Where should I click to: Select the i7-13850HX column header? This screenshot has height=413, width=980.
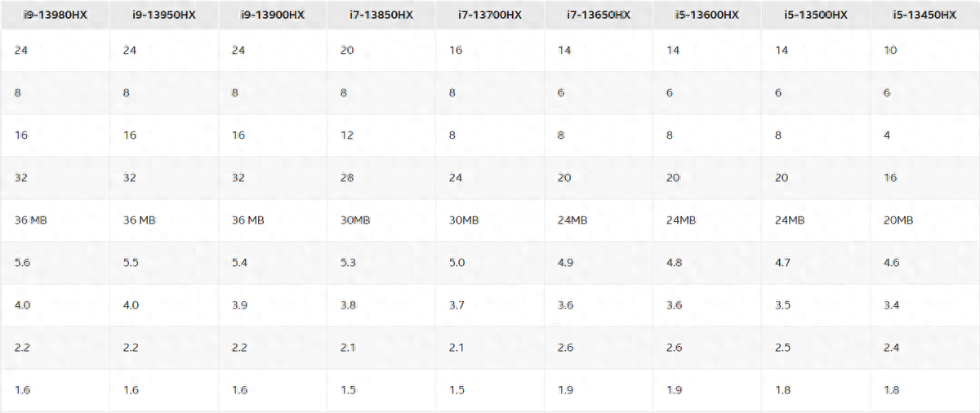tap(381, 16)
